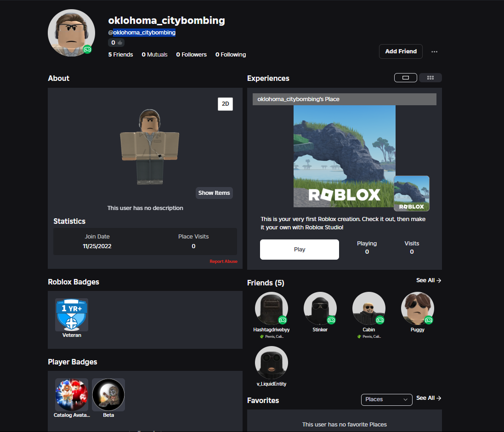This screenshot has width=504, height=432.
Task: Open friend Cabin's avatar
Action: (368, 308)
